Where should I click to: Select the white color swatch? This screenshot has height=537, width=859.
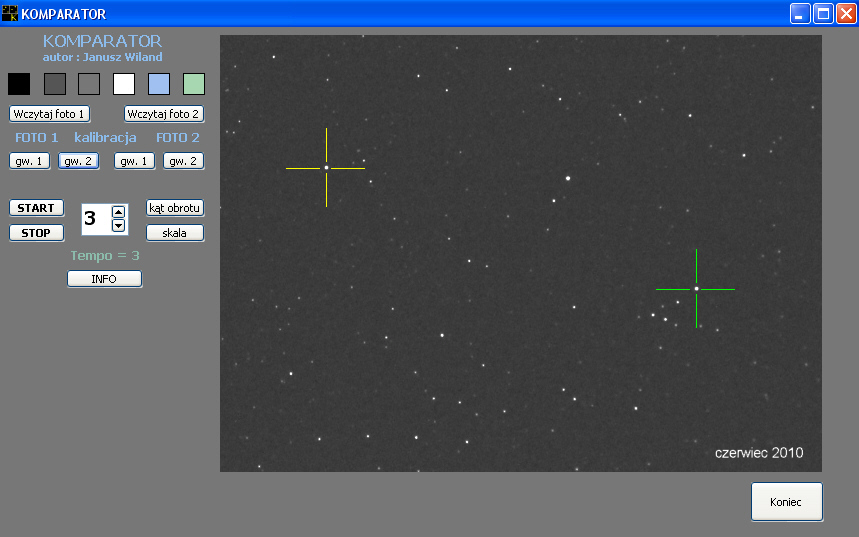pos(124,84)
